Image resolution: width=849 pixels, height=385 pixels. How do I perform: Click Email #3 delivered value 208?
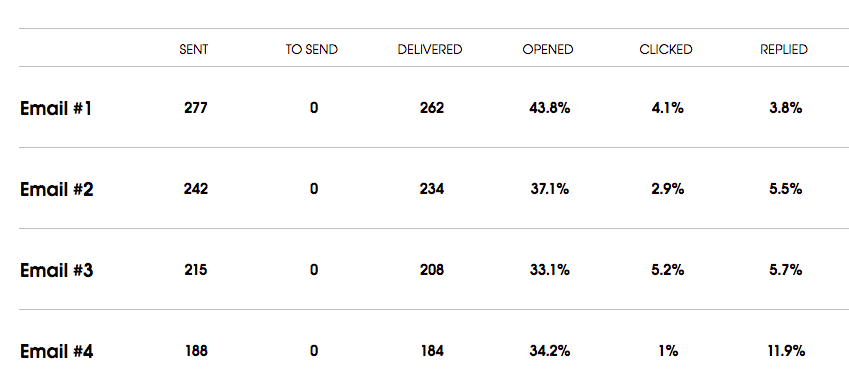pos(432,270)
